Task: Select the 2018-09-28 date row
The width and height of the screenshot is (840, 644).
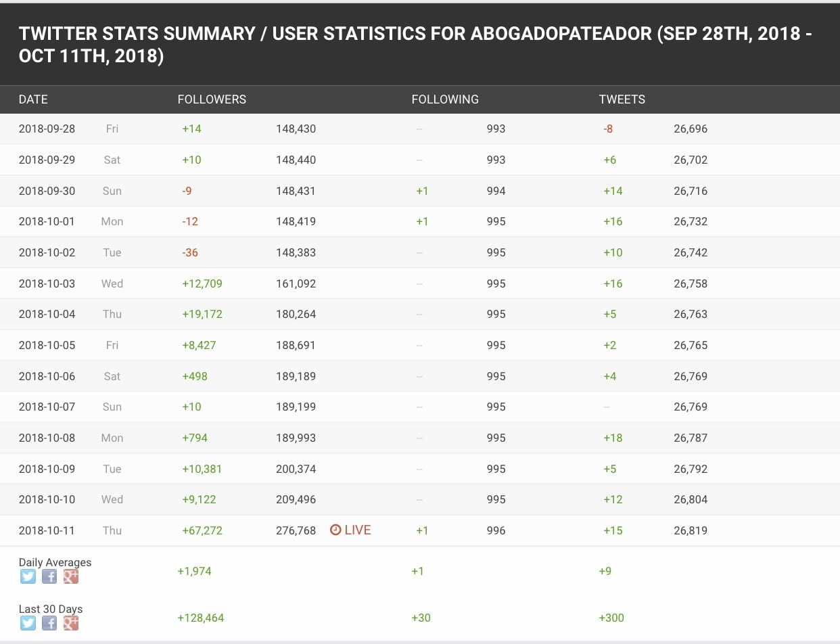Action: (x=47, y=129)
